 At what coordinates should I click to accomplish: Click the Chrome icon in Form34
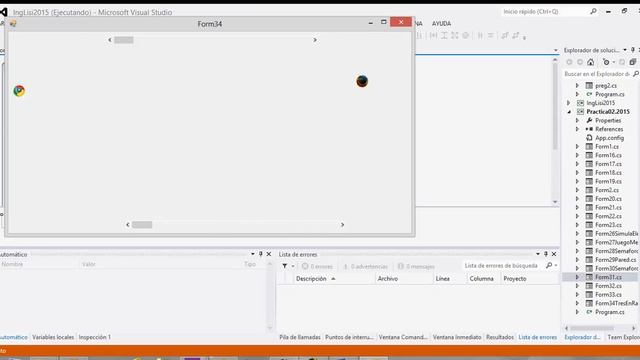(19, 91)
